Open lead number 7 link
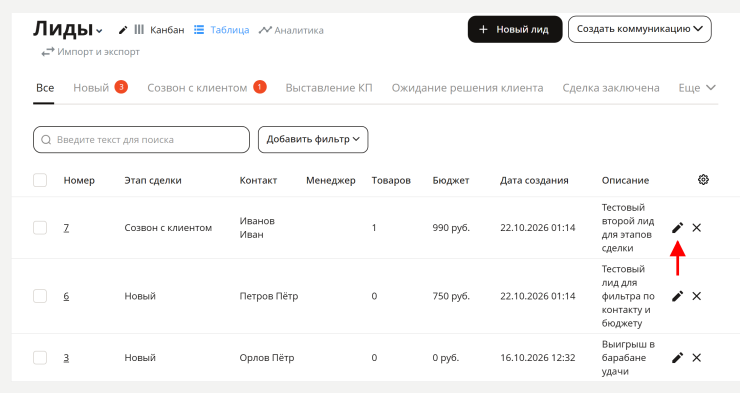Viewport: 740px width, 393px height. pyautogui.click(x=66, y=228)
